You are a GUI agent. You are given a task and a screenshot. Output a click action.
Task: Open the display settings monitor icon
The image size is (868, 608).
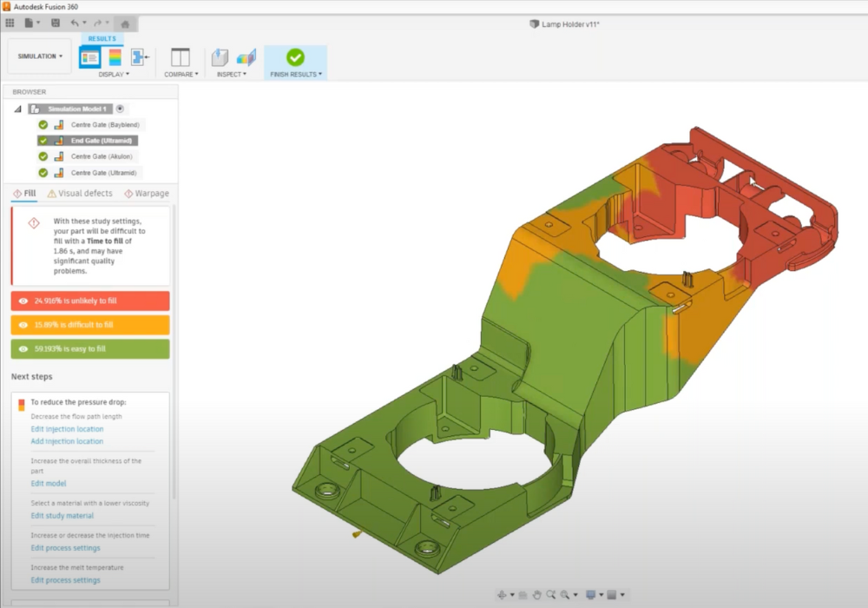coord(590,595)
